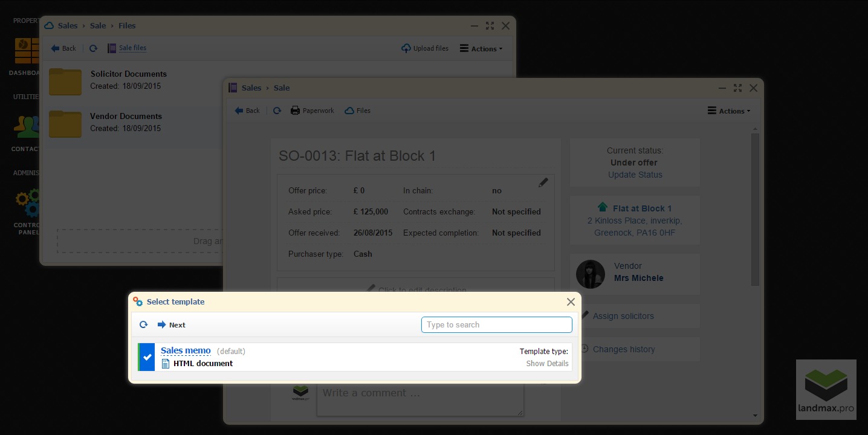Click the Next arrow button

171,324
